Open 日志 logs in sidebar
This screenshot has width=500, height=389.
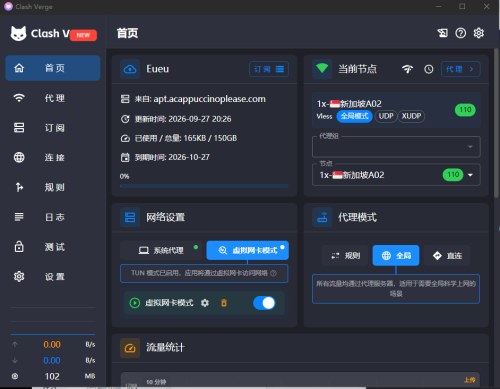click(x=53, y=217)
